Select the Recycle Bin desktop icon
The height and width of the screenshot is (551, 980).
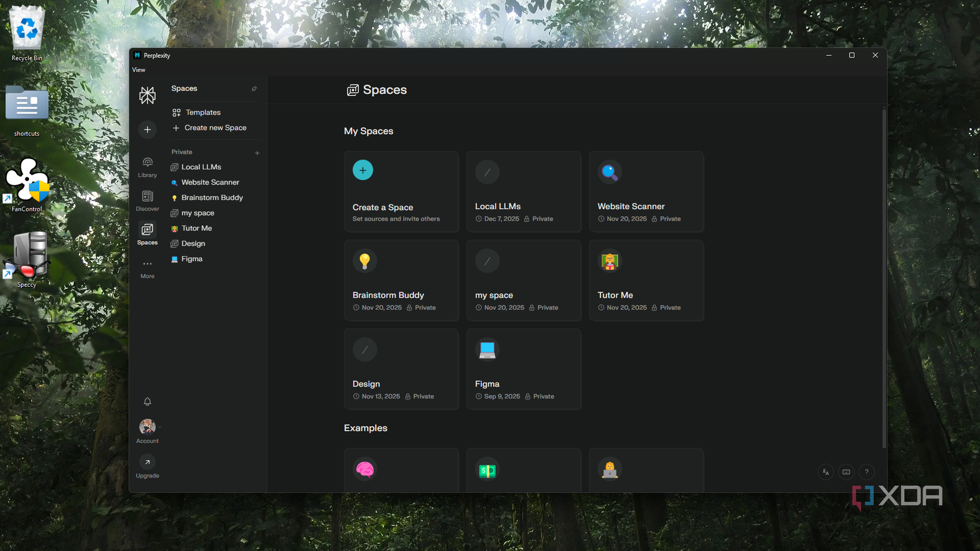pyautogui.click(x=27, y=34)
